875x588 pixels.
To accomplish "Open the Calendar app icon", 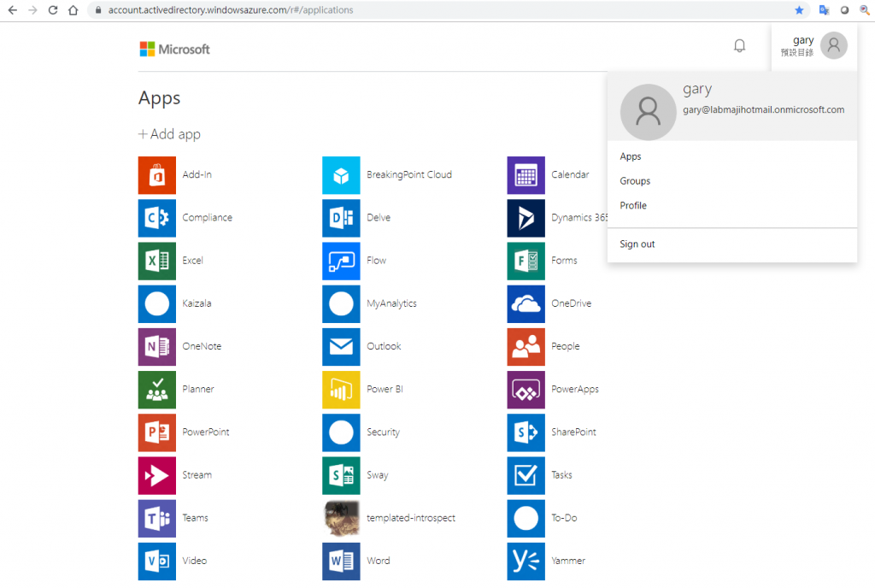I will (526, 175).
